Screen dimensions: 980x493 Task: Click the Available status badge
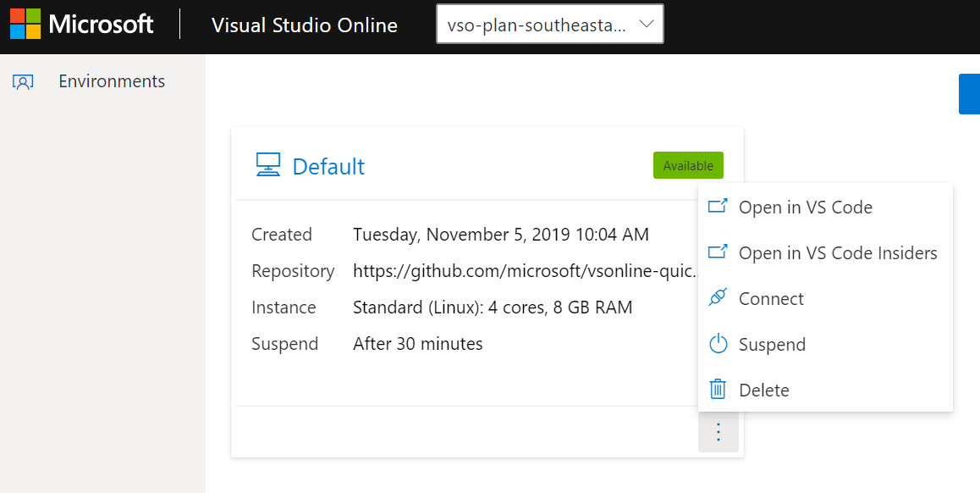point(688,165)
